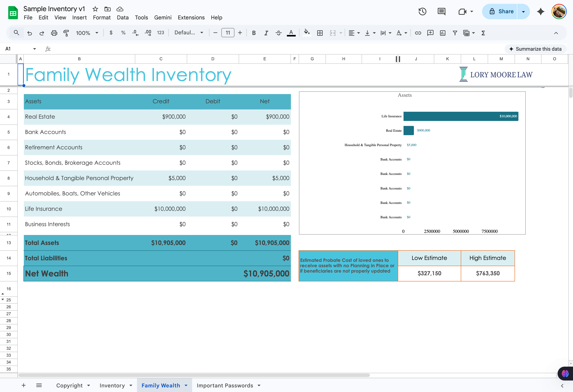The width and height of the screenshot is (573, 392).
Task: Apply percent format to the cell
Action: point(123,33)
